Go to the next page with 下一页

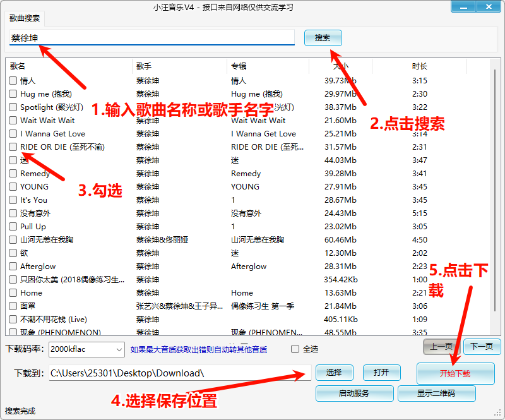click(x=482, y=347)
